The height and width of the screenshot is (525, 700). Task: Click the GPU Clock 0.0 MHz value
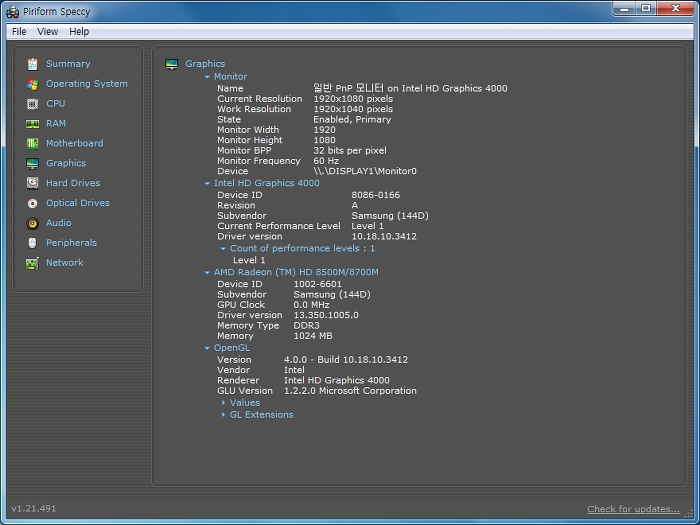tap(311, 305)
